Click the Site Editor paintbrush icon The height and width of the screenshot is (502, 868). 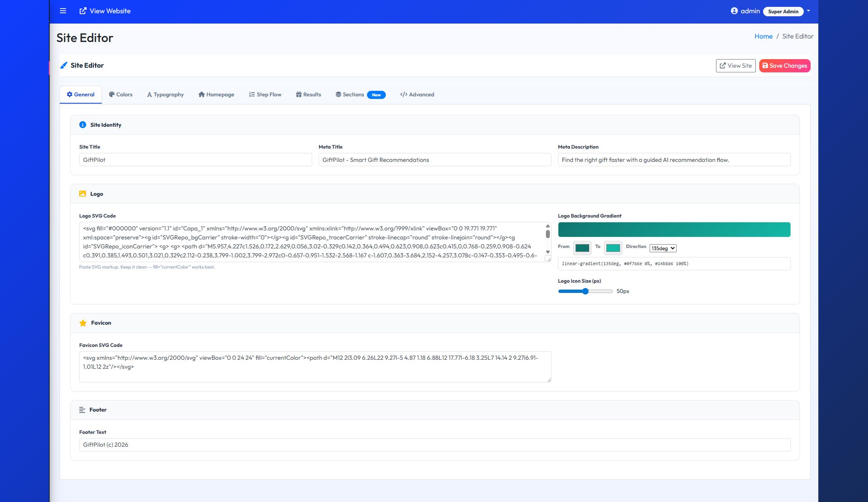click(x=63, y=65)
